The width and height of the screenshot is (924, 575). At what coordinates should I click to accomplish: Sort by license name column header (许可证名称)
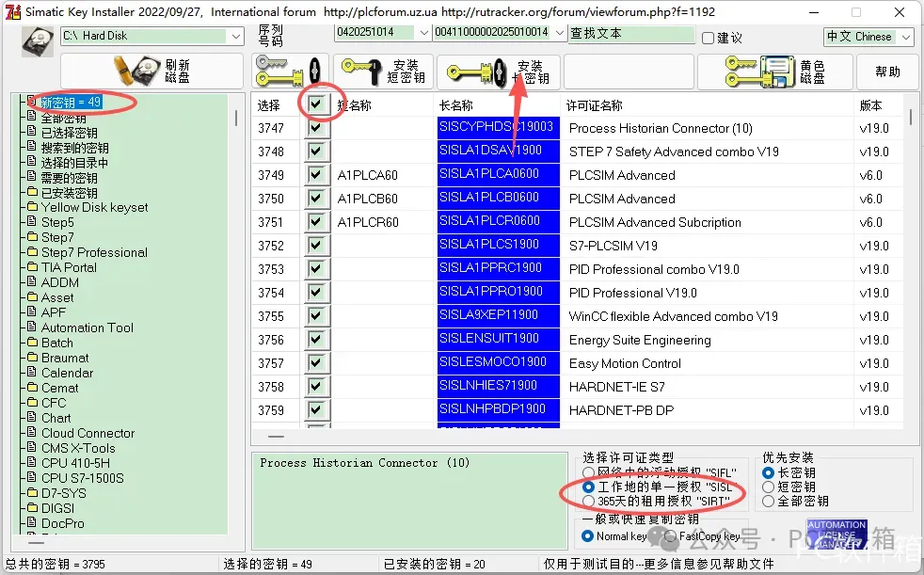tap(594, 105)
